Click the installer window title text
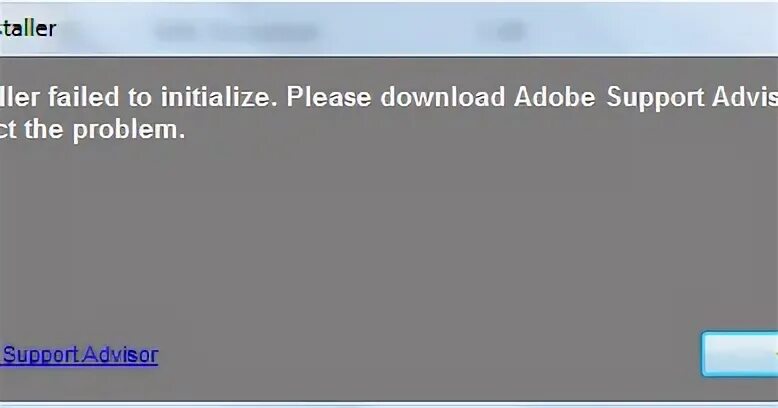 pyautogui.click(x=28, y=28)
